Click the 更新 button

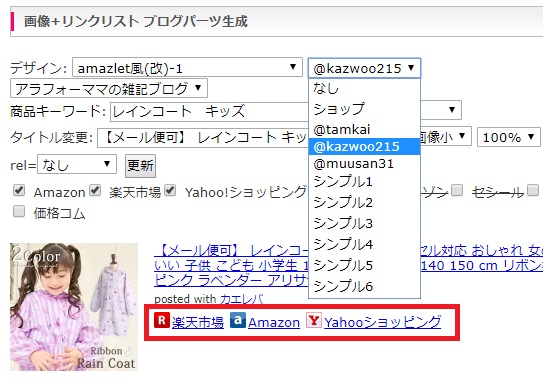pyautogui.click(x=140, y=166)
